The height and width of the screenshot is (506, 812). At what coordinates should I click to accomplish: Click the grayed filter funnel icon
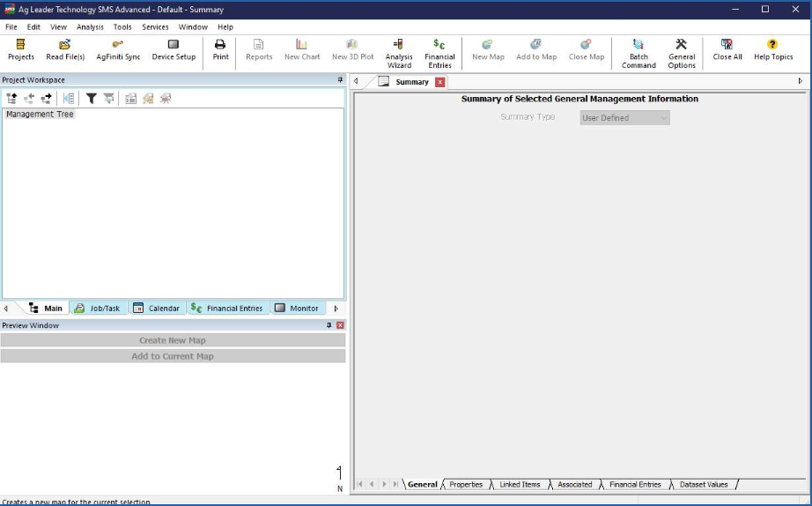click(x=108, y=99)
